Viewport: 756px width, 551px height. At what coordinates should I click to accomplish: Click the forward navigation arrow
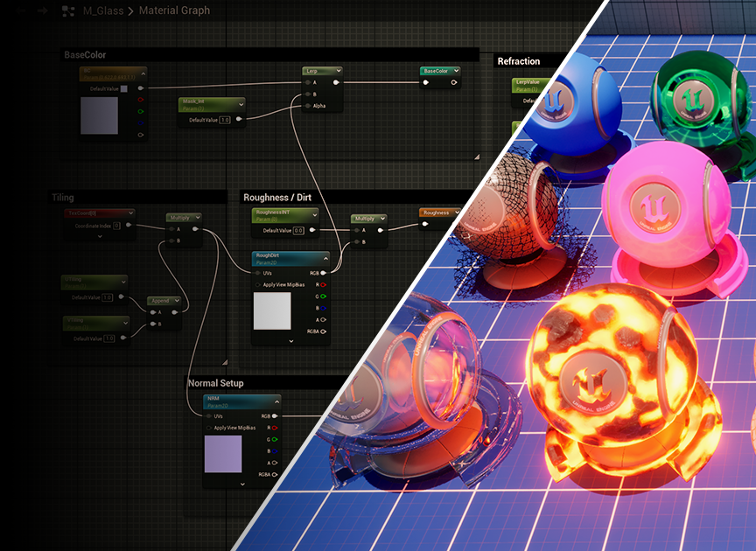pos(42,10)
